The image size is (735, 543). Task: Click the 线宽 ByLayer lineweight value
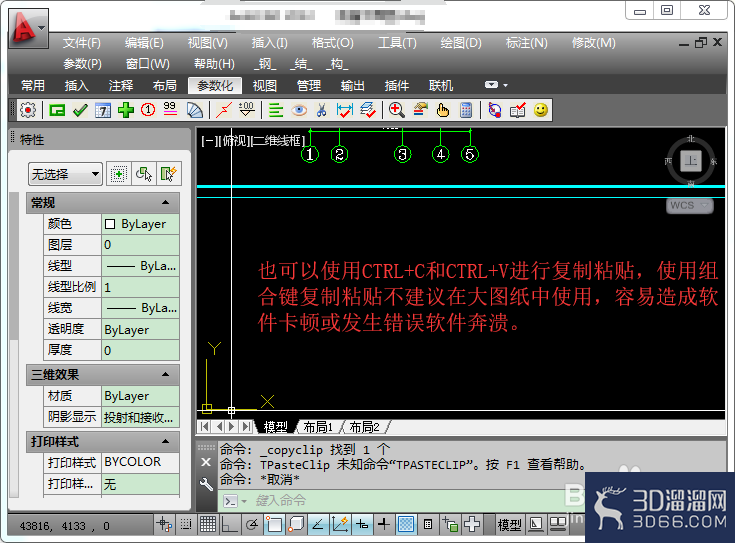click(x=140, y=308)
